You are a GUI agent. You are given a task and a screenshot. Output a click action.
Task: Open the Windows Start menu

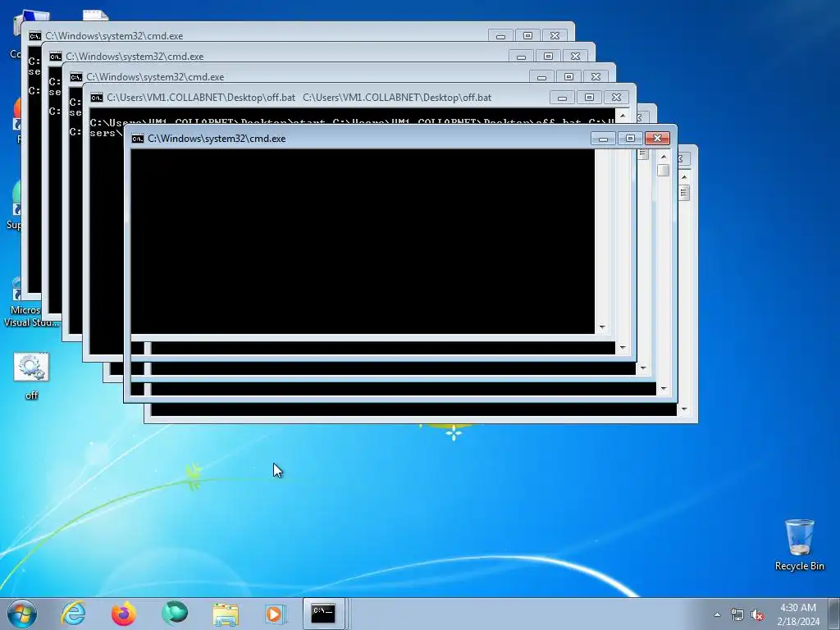coord(22,614)
